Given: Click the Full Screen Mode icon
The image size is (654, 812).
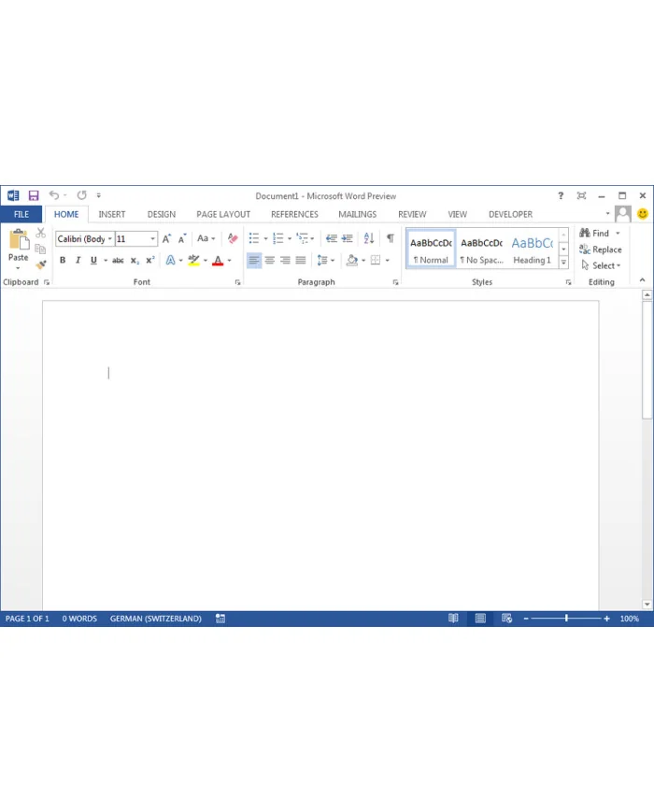Looking at the screenshot, I should pos(581,195).
